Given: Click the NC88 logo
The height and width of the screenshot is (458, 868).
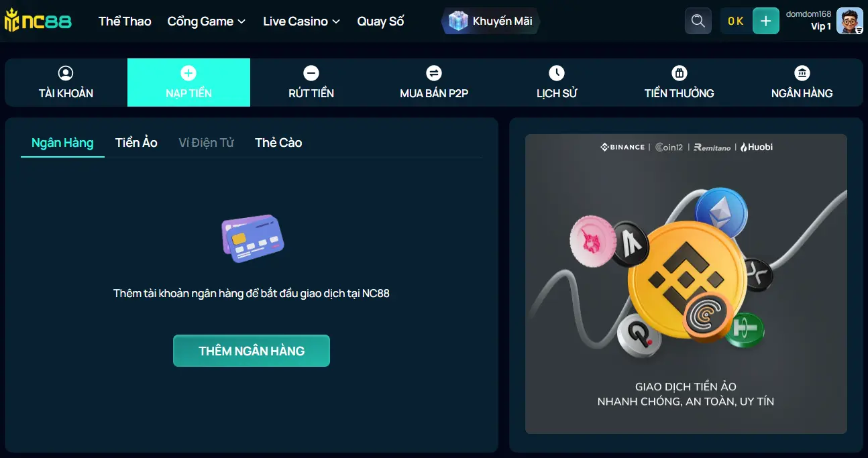Looking at the screenshot, I should coord(38,21).
